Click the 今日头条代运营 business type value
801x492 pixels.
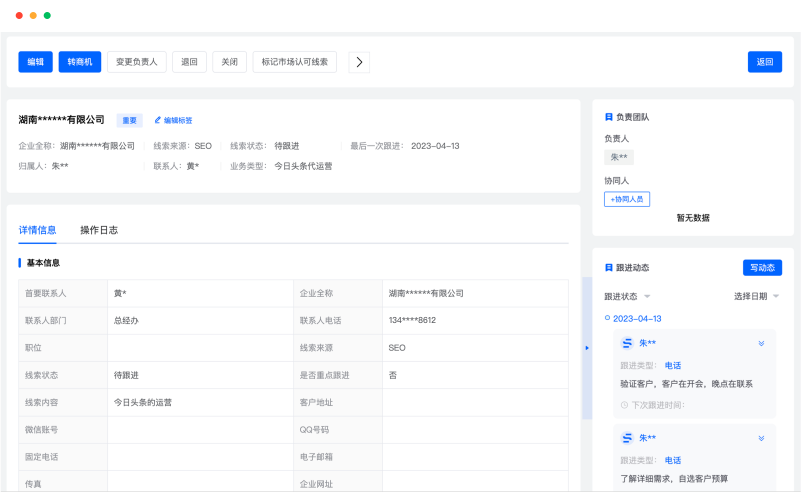[x=303, y=166]
